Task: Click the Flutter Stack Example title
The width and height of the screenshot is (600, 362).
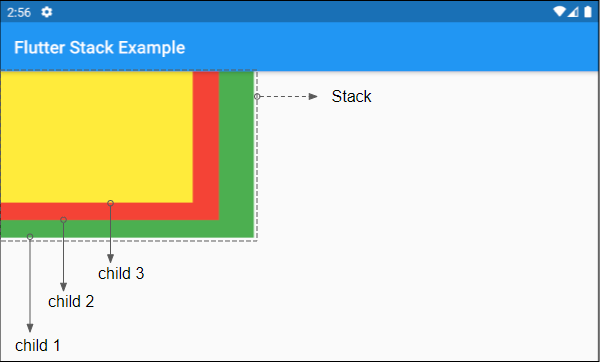Action: tap(99, 47)
